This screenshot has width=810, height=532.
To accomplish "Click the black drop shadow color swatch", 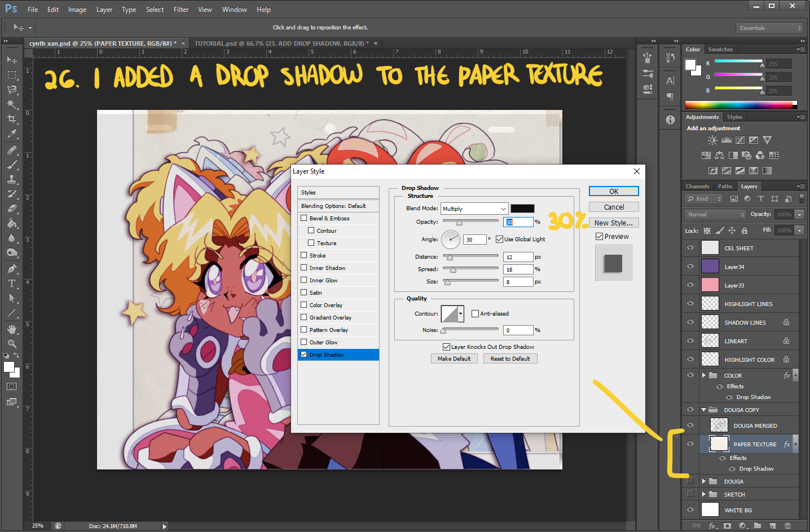I will point(522,209).
